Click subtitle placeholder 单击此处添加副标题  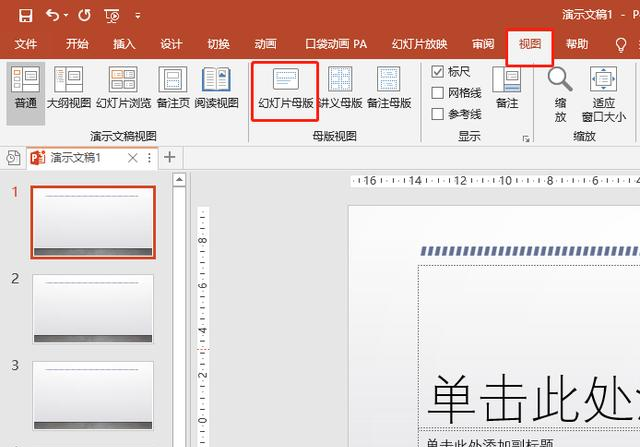pos(490,443)
